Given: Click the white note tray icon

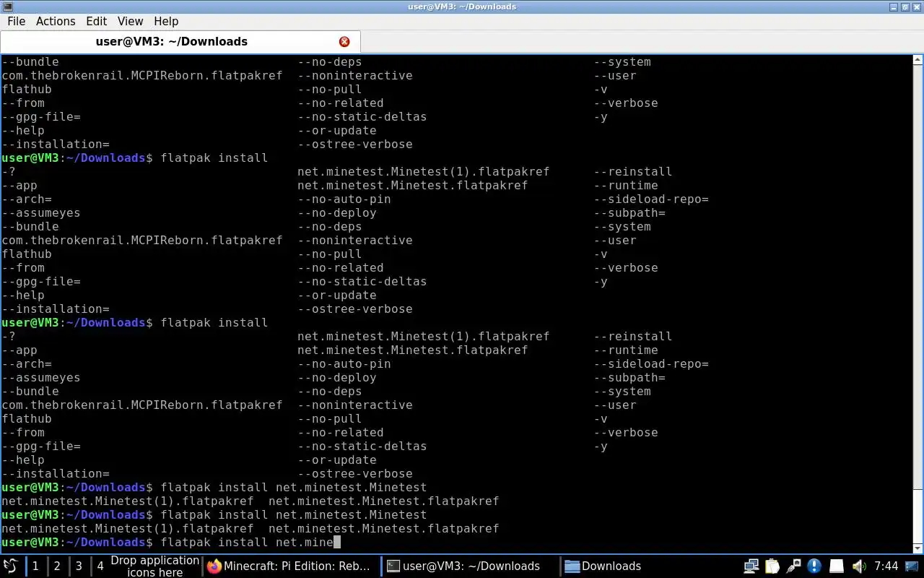Looking at the screenshot, I should pyautogui.click(x=836, y=566).
